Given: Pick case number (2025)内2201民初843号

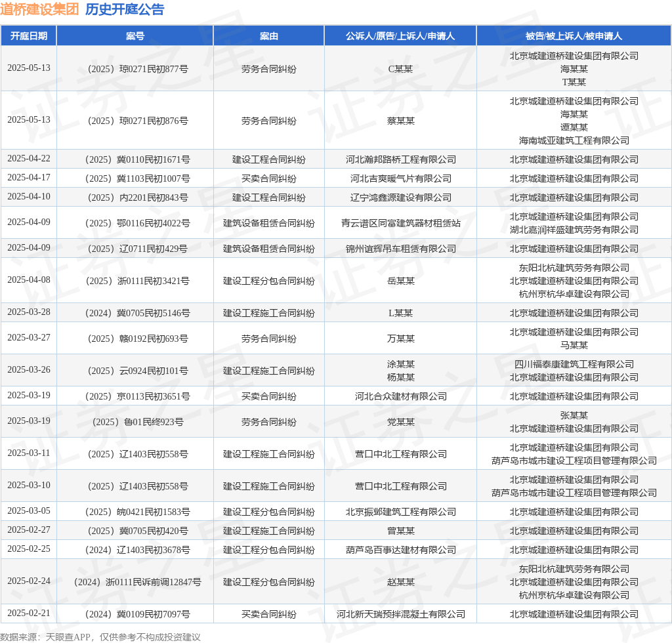Looking at the screenshot, I should pos(138,197).
